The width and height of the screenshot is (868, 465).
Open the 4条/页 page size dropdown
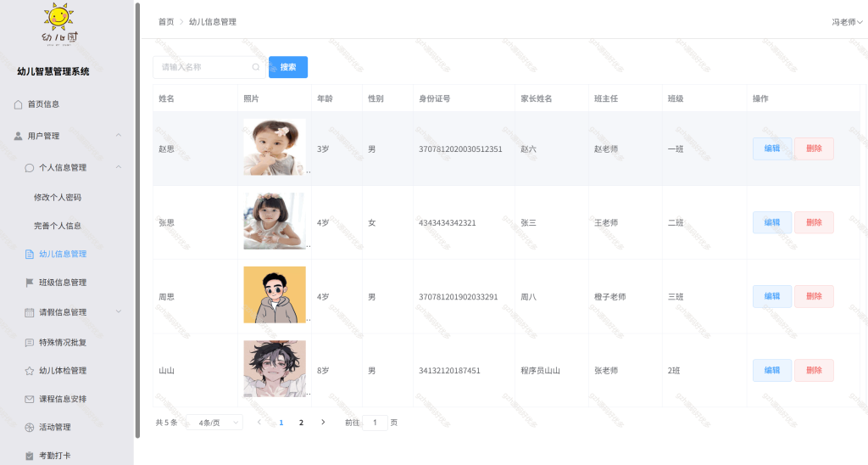tap(214, 423)
